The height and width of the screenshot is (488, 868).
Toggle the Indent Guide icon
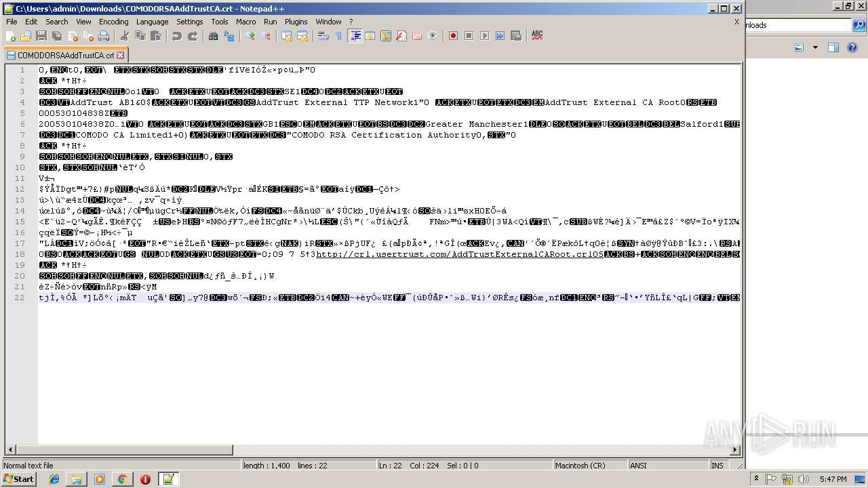click(355, 36)
